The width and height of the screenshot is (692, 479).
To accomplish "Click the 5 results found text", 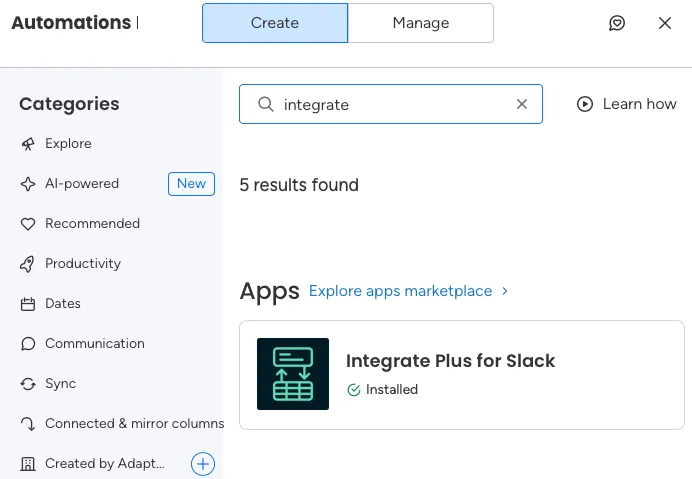I will tap(299, 185).
